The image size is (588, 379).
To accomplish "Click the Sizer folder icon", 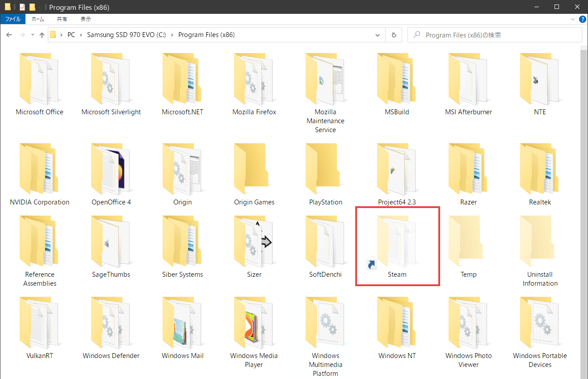I will 254,242.
